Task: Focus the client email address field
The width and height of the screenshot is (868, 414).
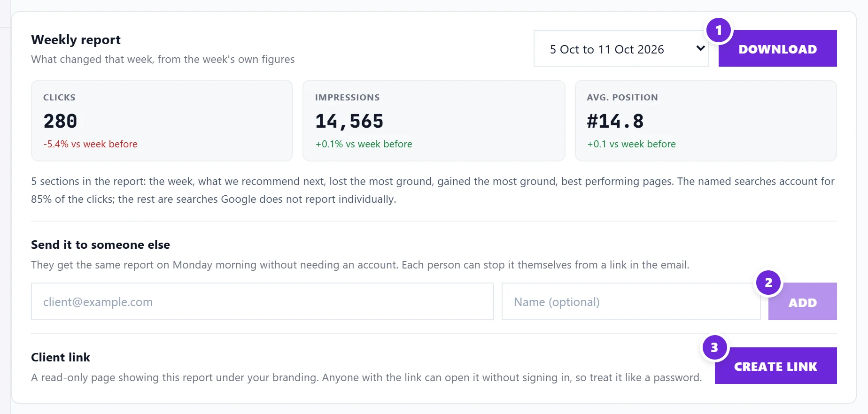Action: pos(262,301)
